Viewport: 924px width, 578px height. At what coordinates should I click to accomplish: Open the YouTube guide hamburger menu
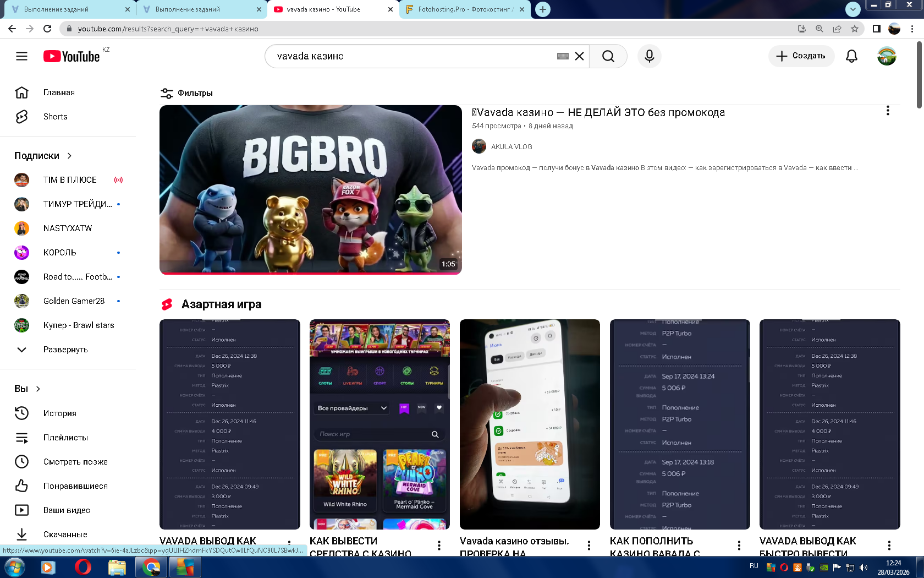pos(21,56)
